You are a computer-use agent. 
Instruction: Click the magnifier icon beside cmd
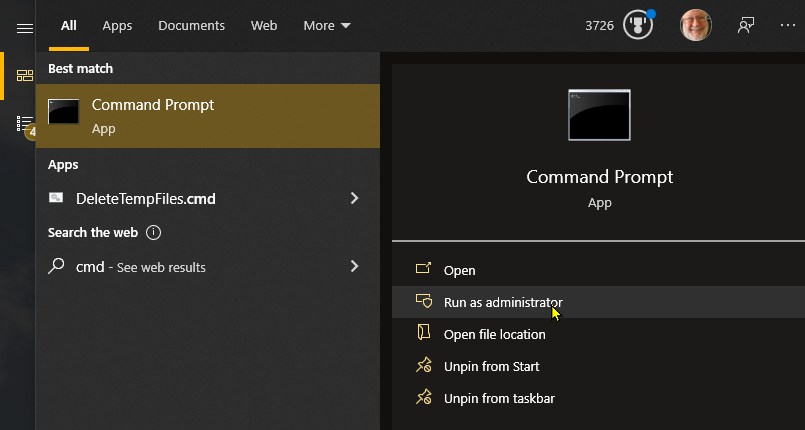(56, 266)
